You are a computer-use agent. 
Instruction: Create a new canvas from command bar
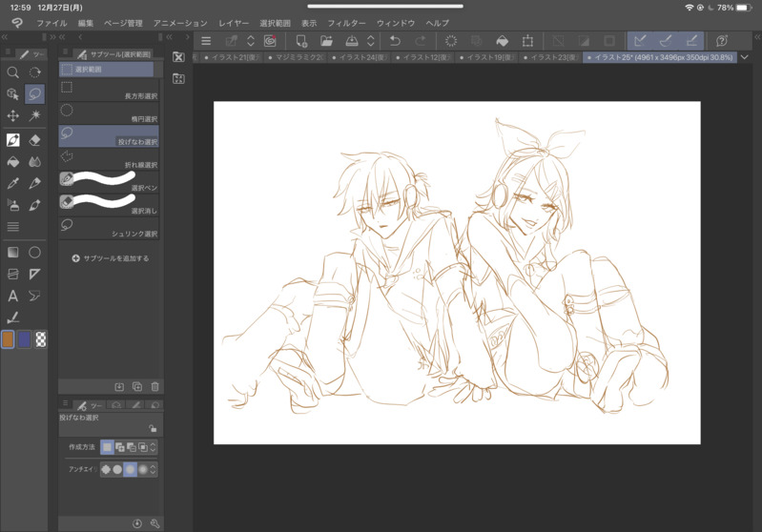pos(301,41)
